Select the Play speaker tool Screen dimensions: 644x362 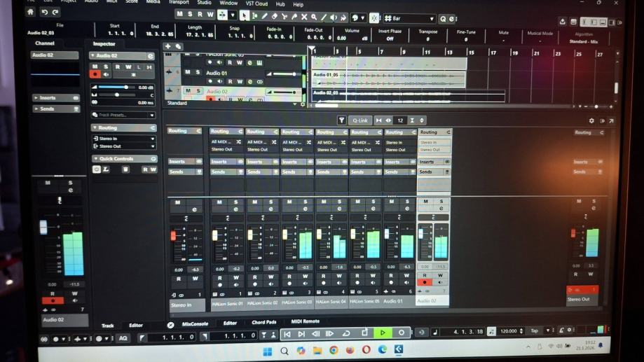click(334, 18)
